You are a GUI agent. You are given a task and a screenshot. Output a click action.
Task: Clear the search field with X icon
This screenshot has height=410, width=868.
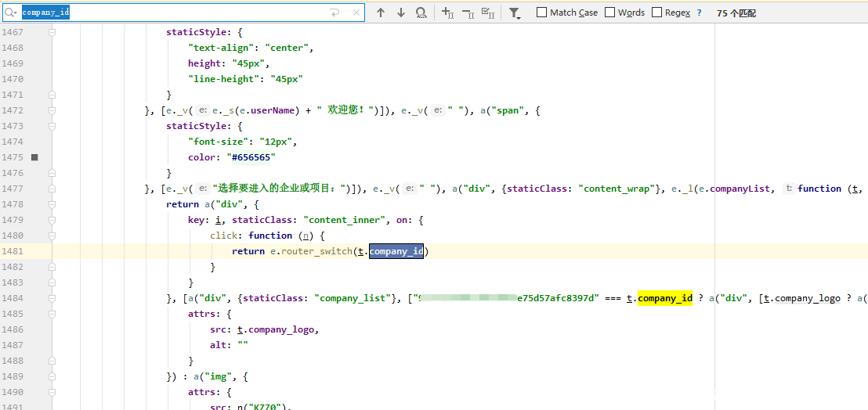tap(356, 13)
